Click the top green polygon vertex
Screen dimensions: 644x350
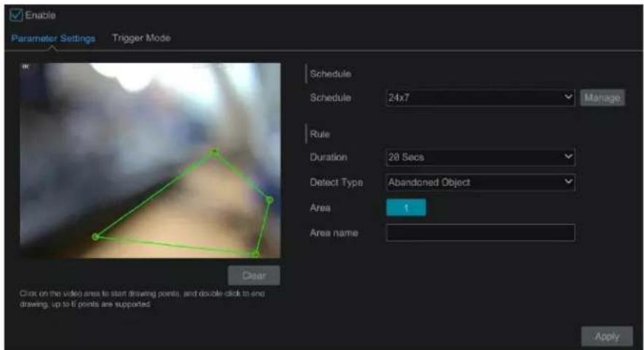tap(215, 153)
